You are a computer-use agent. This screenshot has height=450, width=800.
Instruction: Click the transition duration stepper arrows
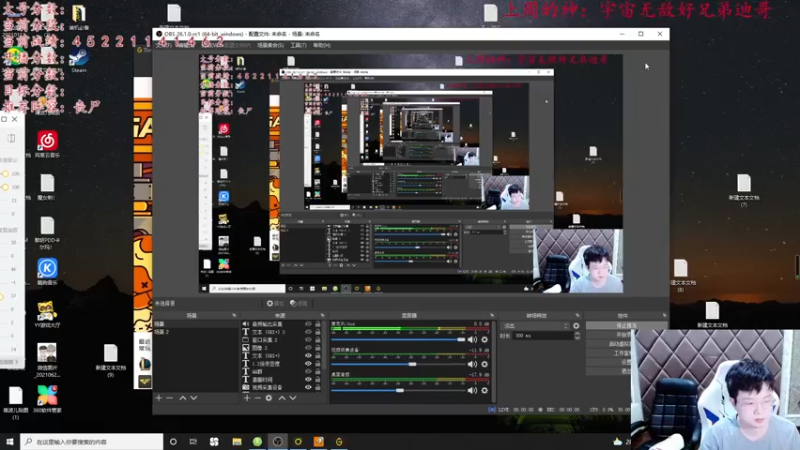click(577, 336)
